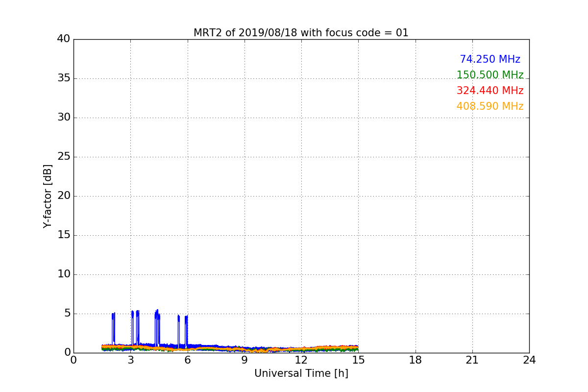Click x-axis tick label 9
The width and height of the screenshot is (588, 392).
(x=245, y=360)
